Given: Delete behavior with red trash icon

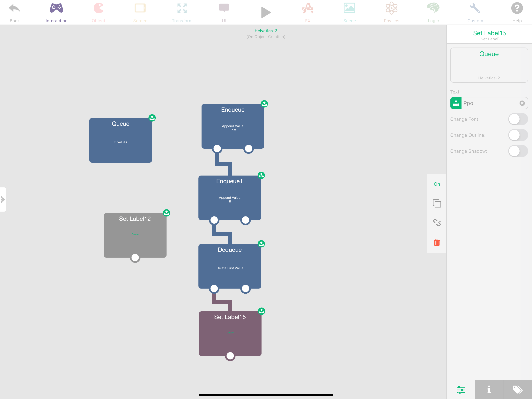Looking at the screenshot, I should click(437, 242).
